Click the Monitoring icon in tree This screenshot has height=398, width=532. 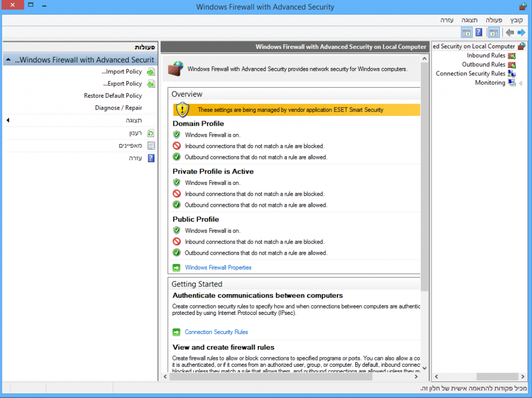click(x=512, y=83)
